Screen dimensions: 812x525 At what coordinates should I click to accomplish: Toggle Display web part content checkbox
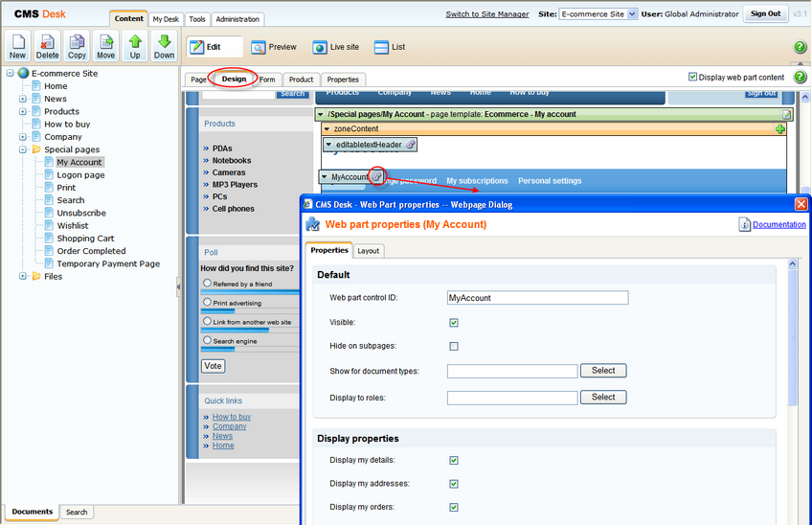click(x=693, y=78)
